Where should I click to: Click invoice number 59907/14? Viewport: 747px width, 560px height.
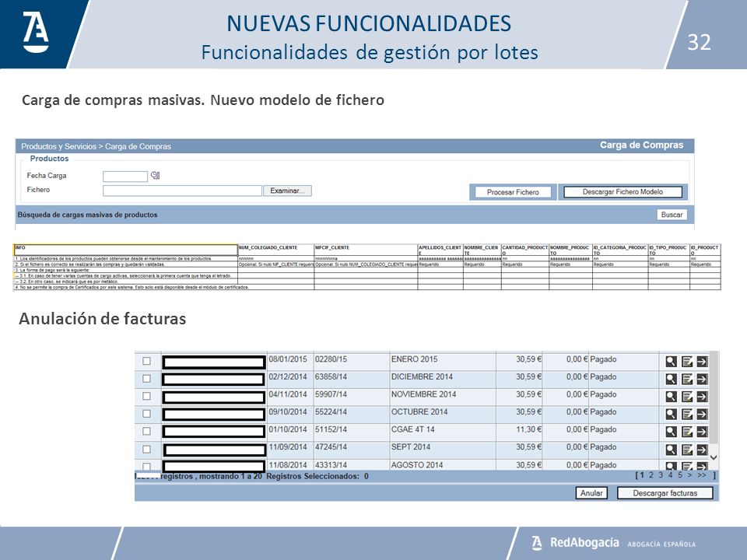331,394
